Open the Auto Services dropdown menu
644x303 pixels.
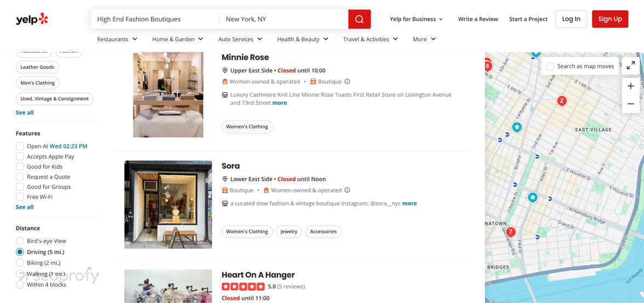[240, 39]
